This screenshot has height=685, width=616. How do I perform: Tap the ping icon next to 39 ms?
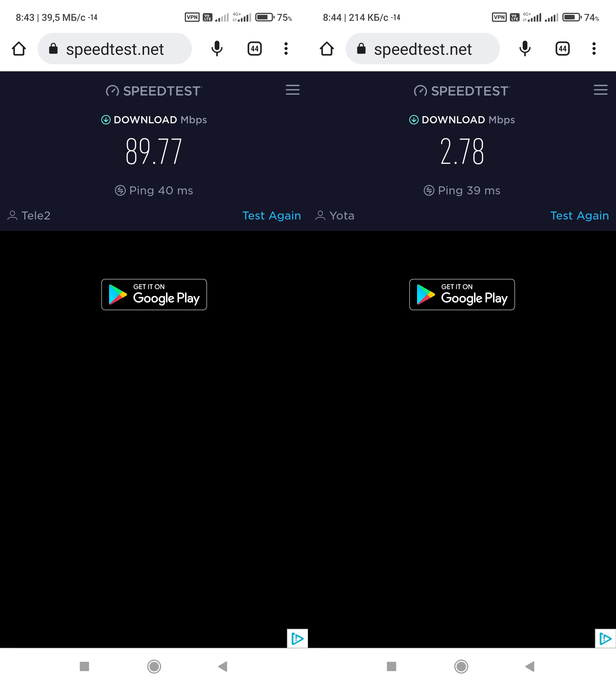(x=429, y=190)
